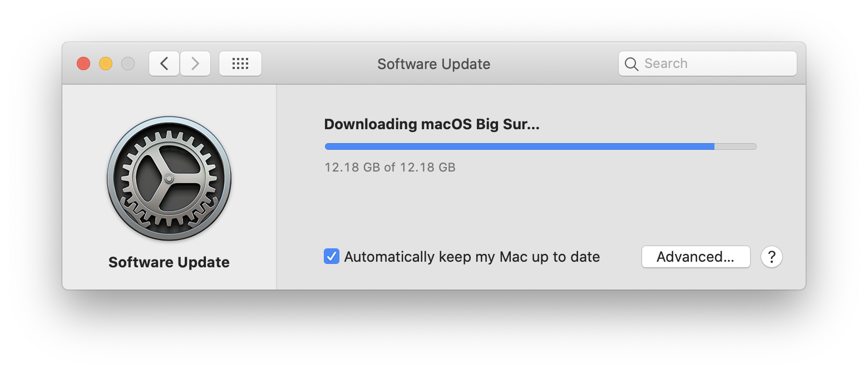Click the gray unfilled end of progress bar

[x=735, y=146]
